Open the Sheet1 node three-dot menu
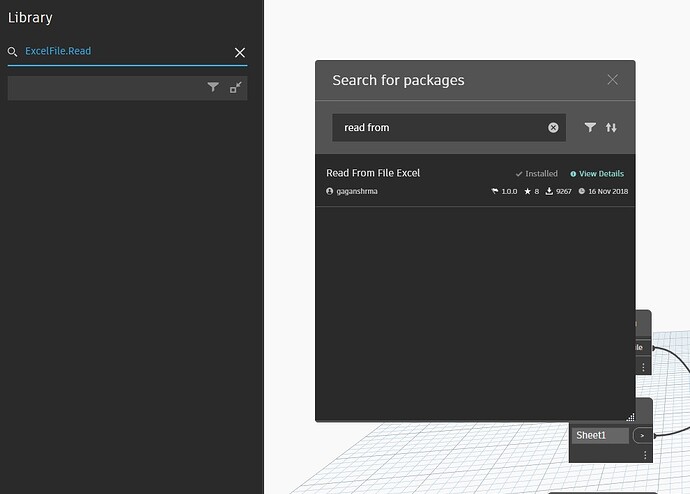 pos(645,455)
